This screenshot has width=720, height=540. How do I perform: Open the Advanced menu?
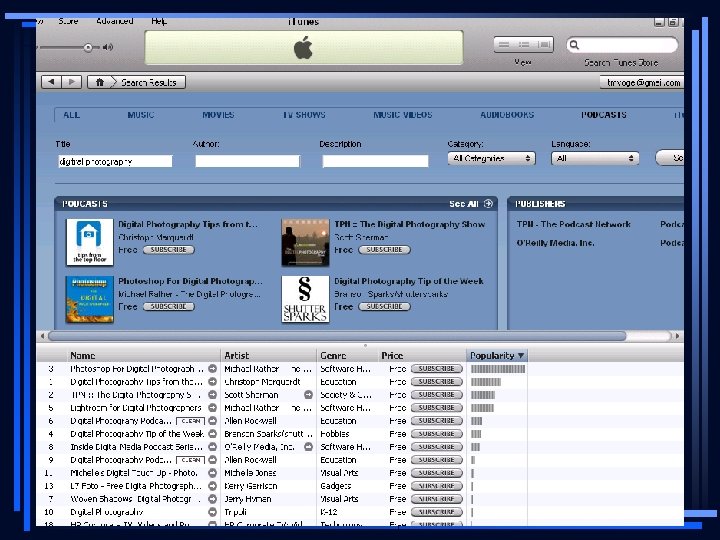coord(115,21)
